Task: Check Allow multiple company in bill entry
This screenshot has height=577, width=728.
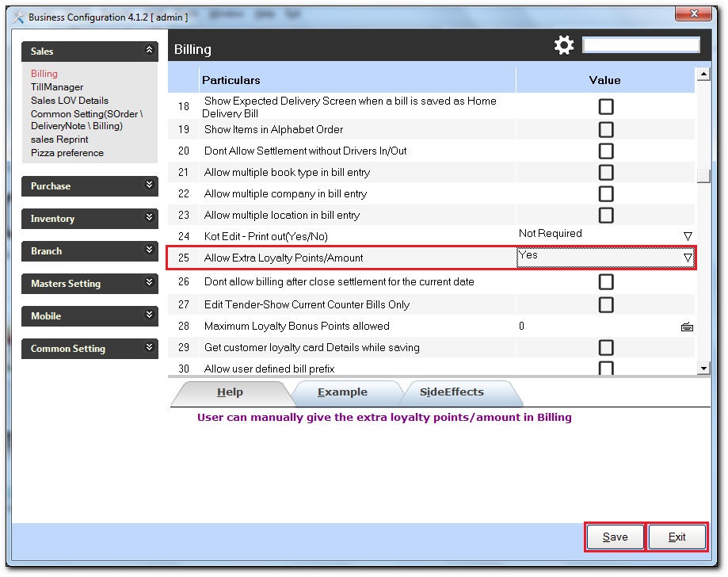Action: point(606,193)
